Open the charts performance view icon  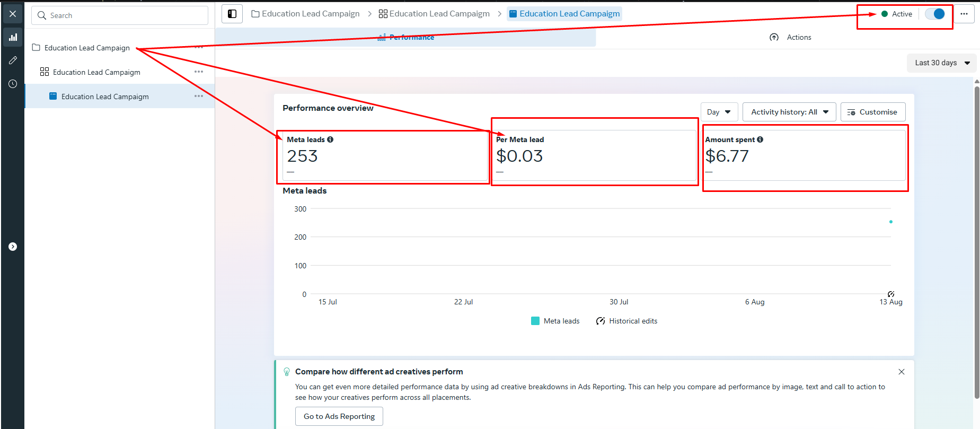click(13, 37)
